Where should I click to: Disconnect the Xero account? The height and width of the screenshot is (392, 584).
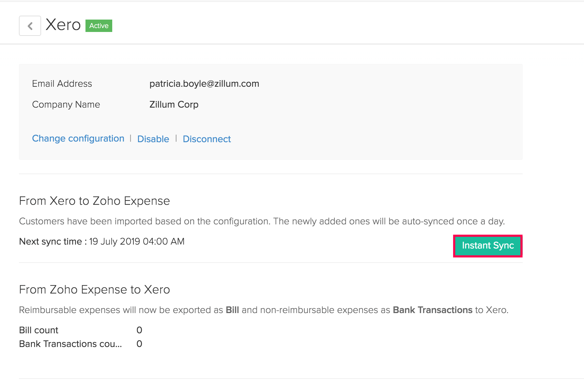(x=207, y=139)
